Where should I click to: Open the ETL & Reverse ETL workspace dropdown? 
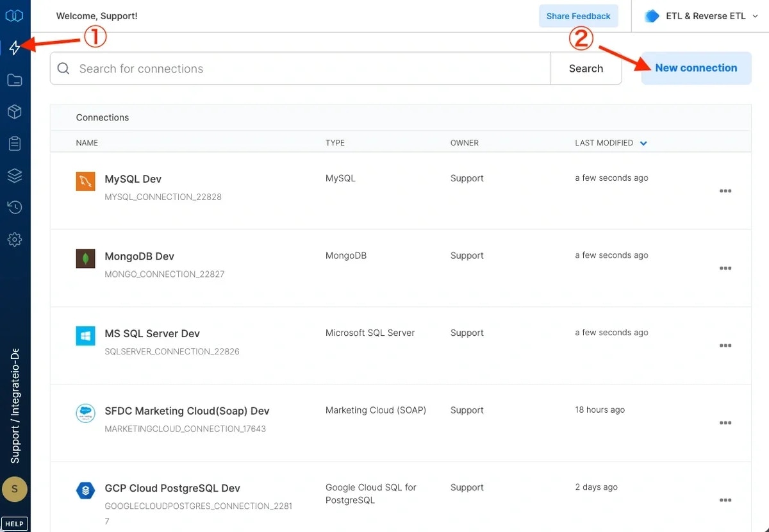[x=701, y=15]
